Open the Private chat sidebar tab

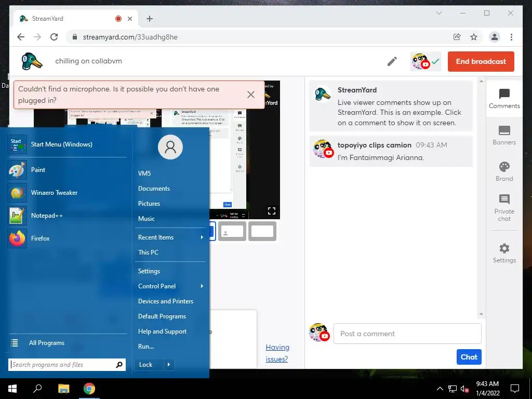504,208
